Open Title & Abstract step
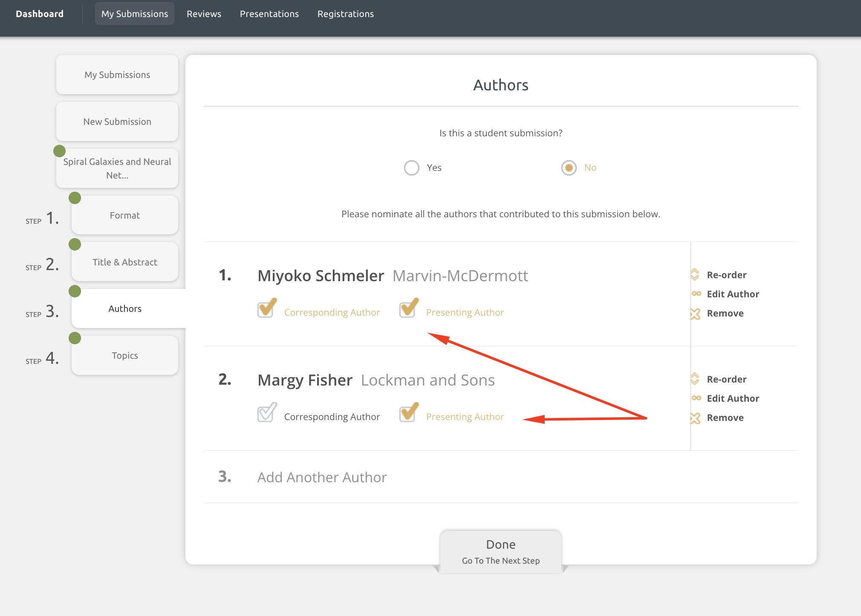Viewport: 861px width, 616px height. pyautogui.click(x=125, y=262)
